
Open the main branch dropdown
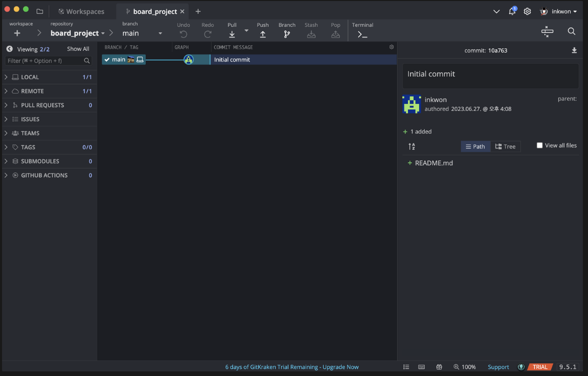pyautogui.click(x=143, y=33)
